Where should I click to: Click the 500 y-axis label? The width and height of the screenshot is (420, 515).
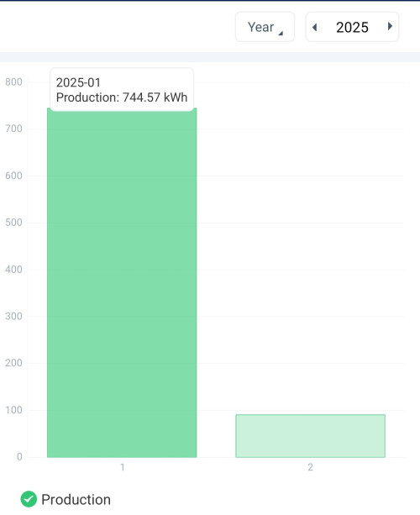pos(13,223)
